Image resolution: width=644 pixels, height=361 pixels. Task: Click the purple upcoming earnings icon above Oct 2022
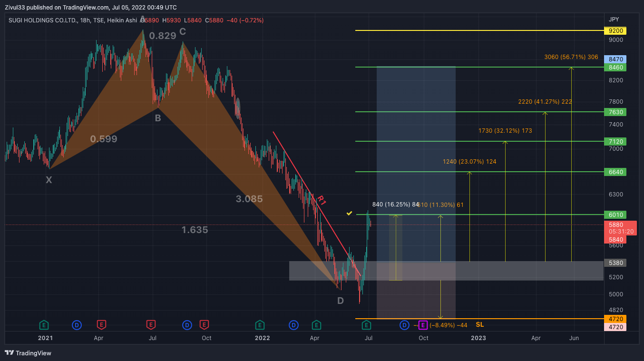[422, 325]
